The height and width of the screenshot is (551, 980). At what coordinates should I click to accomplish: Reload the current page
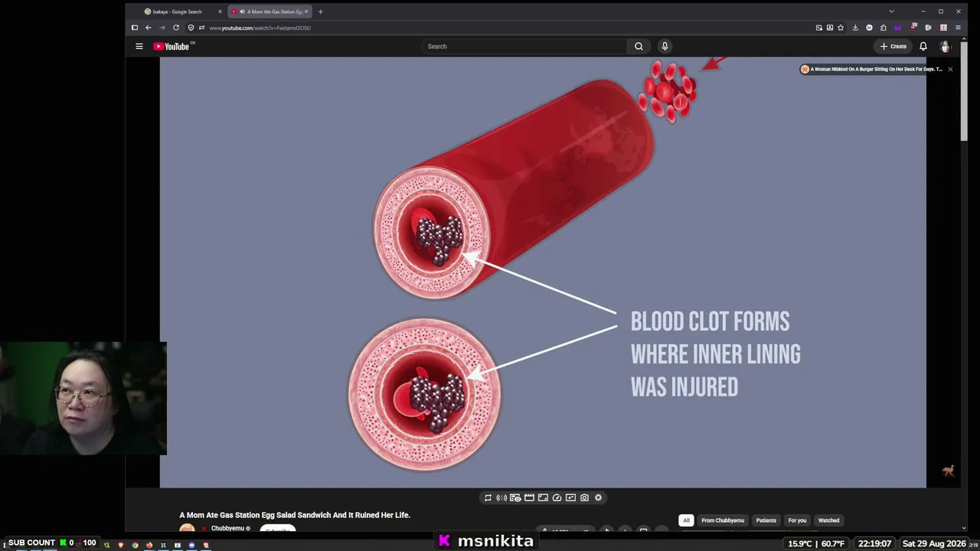tap(176, 28)
